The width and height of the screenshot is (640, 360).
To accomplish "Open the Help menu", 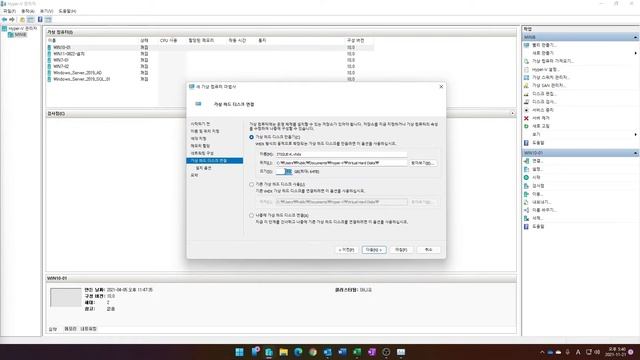I will tap(67, 11).
